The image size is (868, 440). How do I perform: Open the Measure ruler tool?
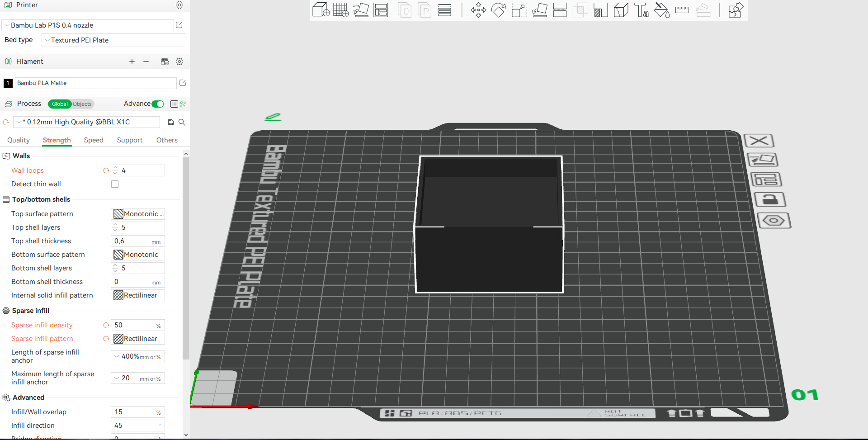click(x=682, y=10)
